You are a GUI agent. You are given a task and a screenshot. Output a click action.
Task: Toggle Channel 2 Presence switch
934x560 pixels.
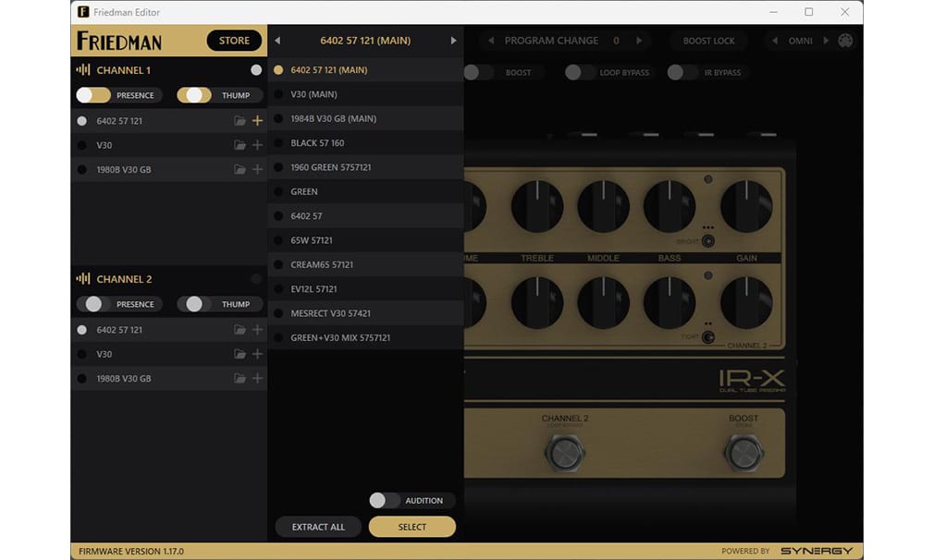coord(92,304)
